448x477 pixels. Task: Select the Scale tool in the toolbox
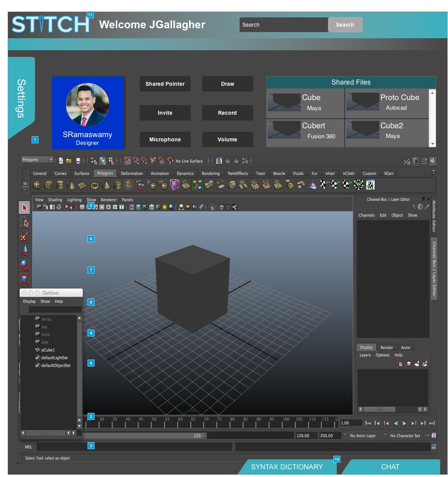click(x=24, y=278)
